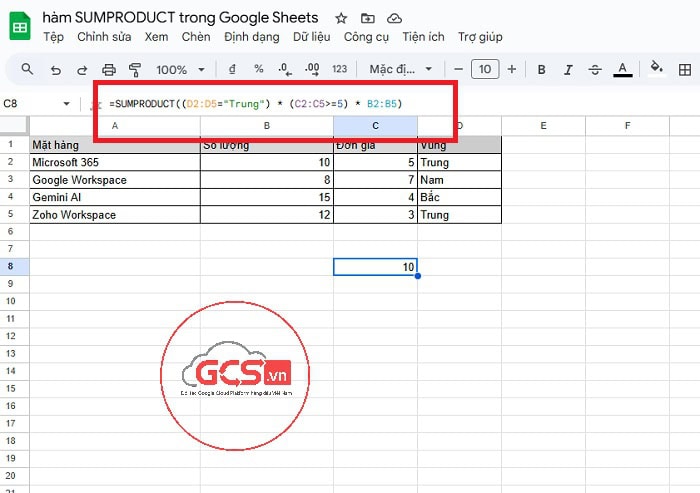Open the borders grid icon
Image resolution: width=700 pixels, height=493 pixels.
point(686,70)
